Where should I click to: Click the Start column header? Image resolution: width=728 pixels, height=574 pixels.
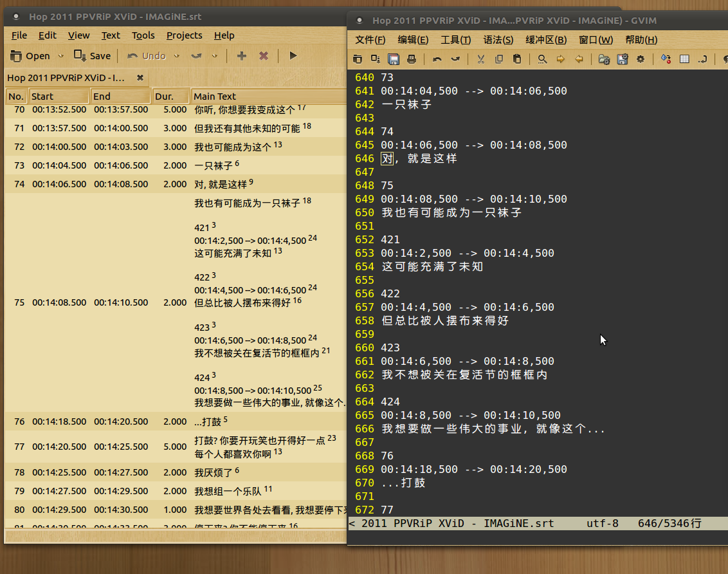pos(59,96)
